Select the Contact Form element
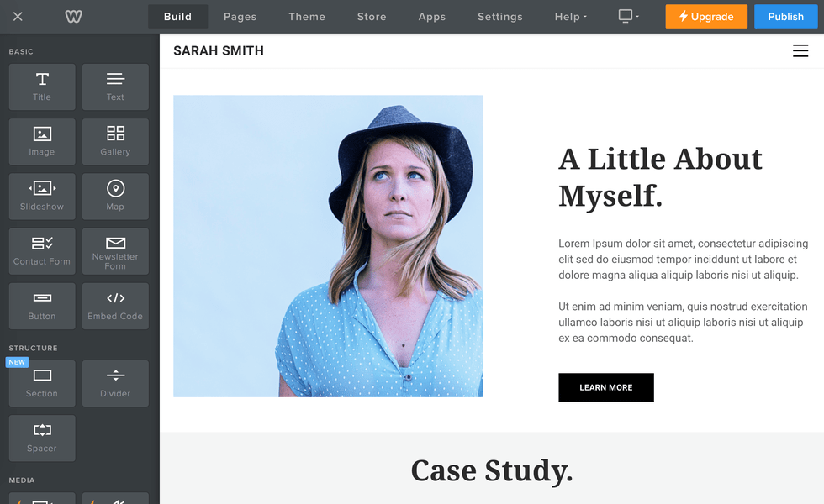Viewport: 824px width, 504px height. [x=42, y=251]
